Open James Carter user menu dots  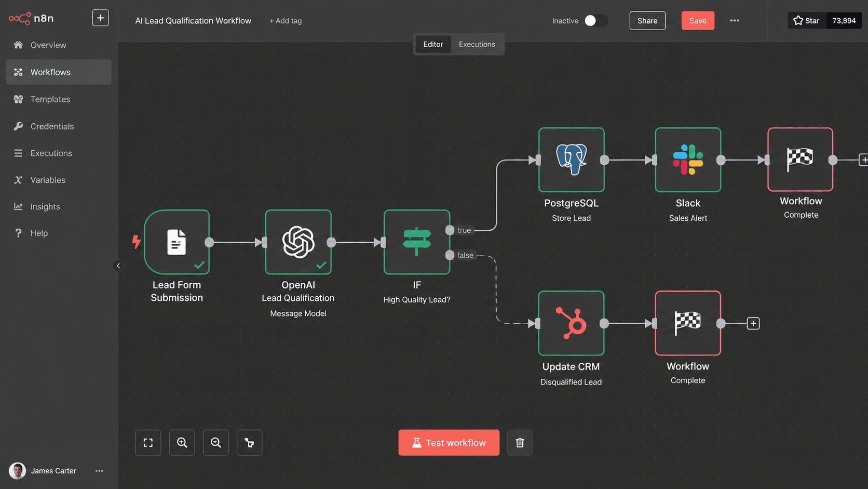(x=99, y=470)
